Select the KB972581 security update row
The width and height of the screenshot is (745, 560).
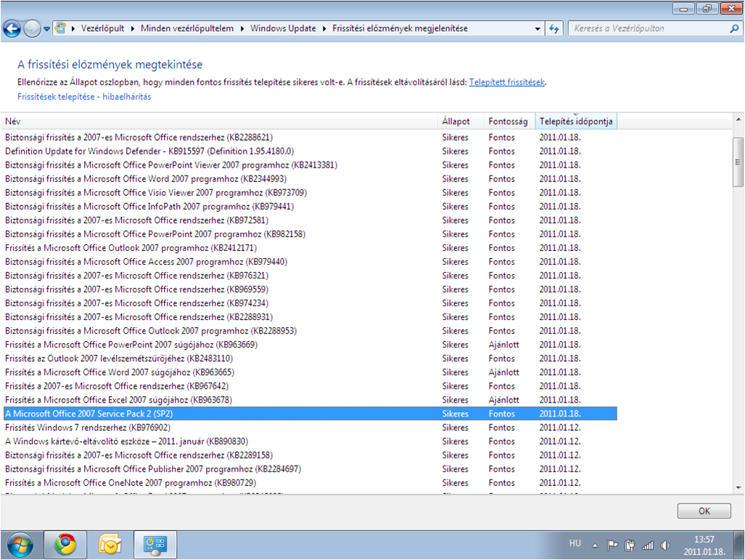click(x=310, y=220)
